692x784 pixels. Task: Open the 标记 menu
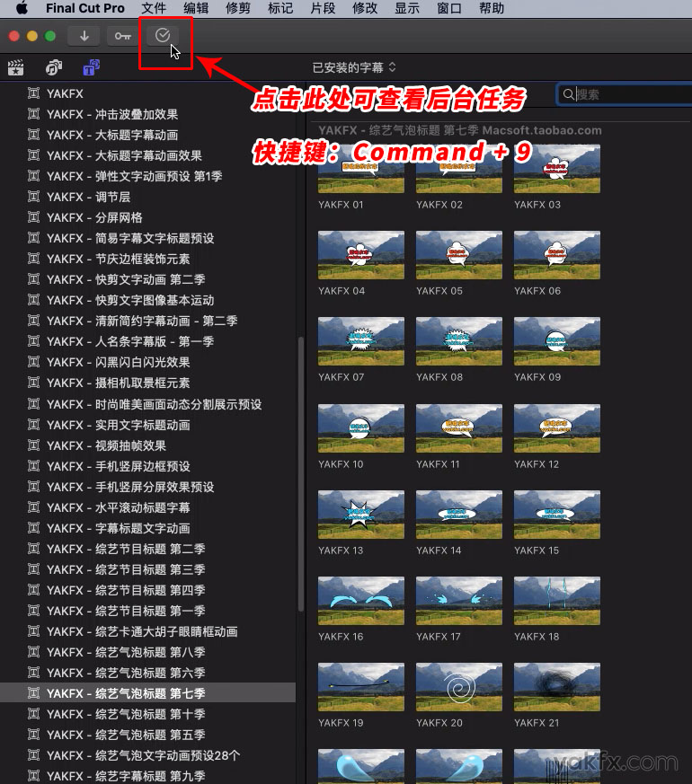280,8
